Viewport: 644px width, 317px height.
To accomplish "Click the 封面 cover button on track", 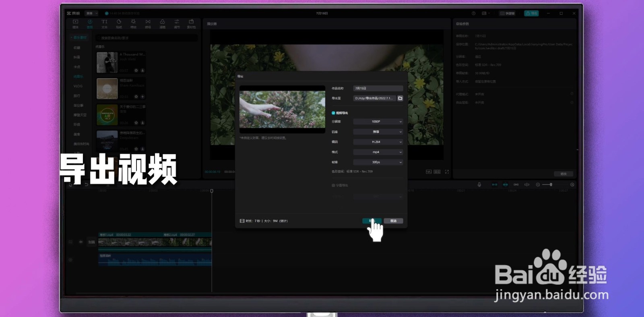I will click(x=92, y=242).
